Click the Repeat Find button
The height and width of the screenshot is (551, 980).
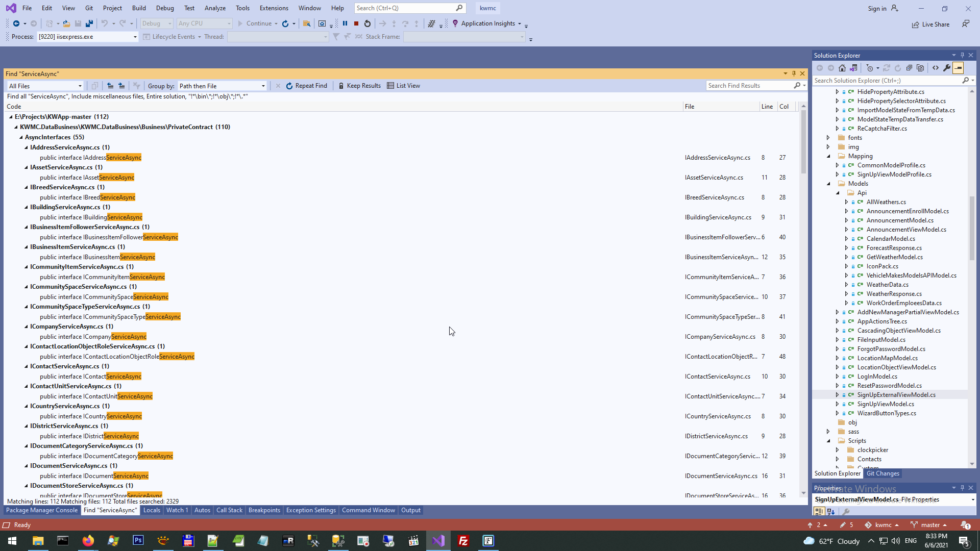[x=306, y=86]
